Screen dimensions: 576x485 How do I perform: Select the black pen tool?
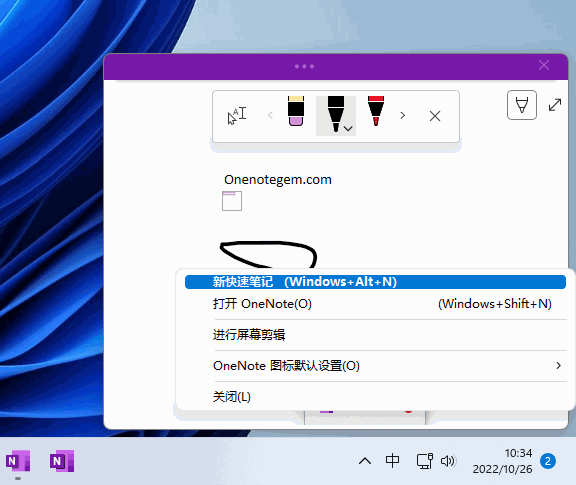(x=335, y=114)
